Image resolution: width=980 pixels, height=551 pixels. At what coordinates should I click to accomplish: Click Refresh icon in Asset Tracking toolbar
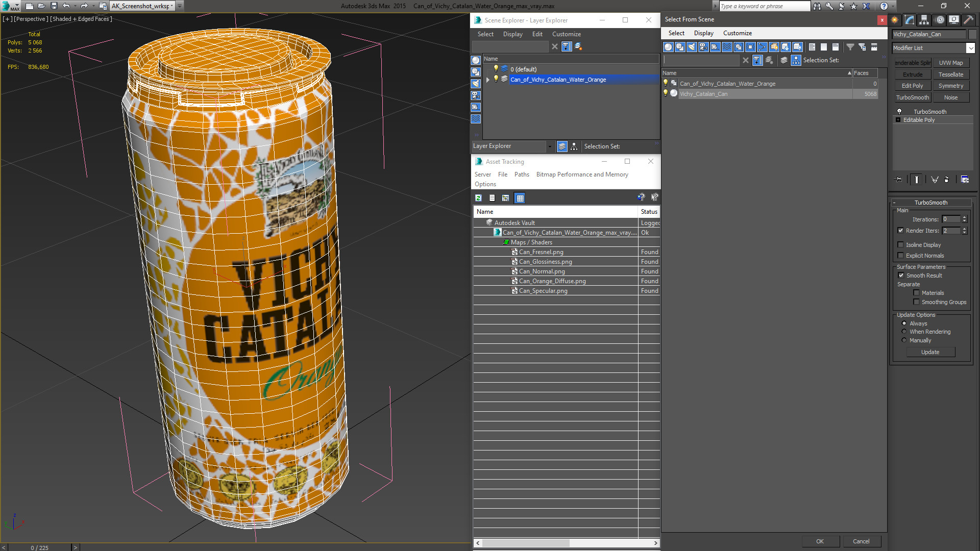tap(478, 198)
